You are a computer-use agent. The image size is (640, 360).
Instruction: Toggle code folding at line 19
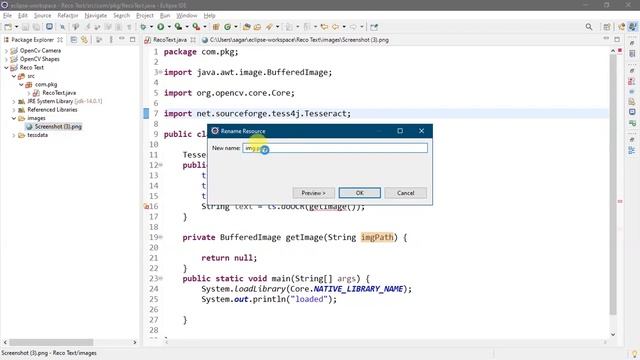[x=161, y=237]
